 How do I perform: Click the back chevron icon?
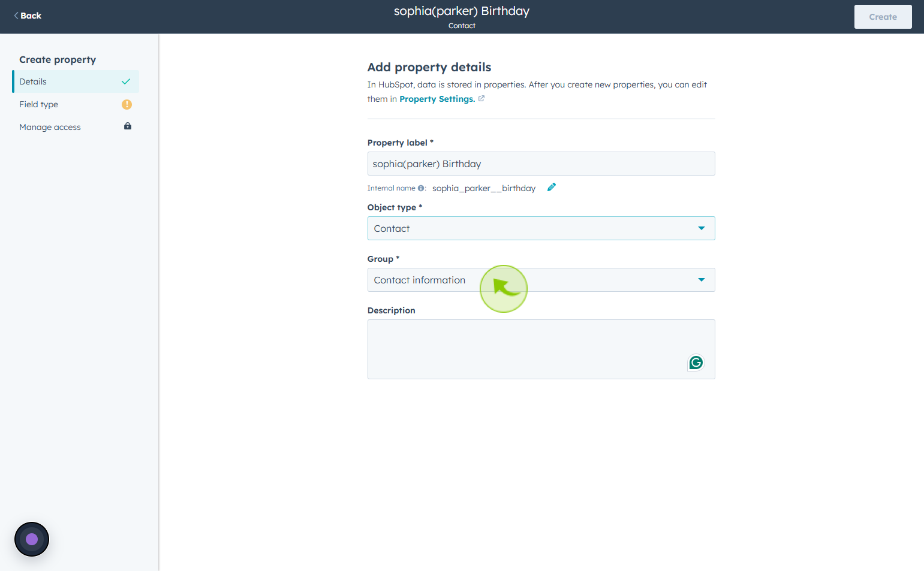[x=16, y=16]
